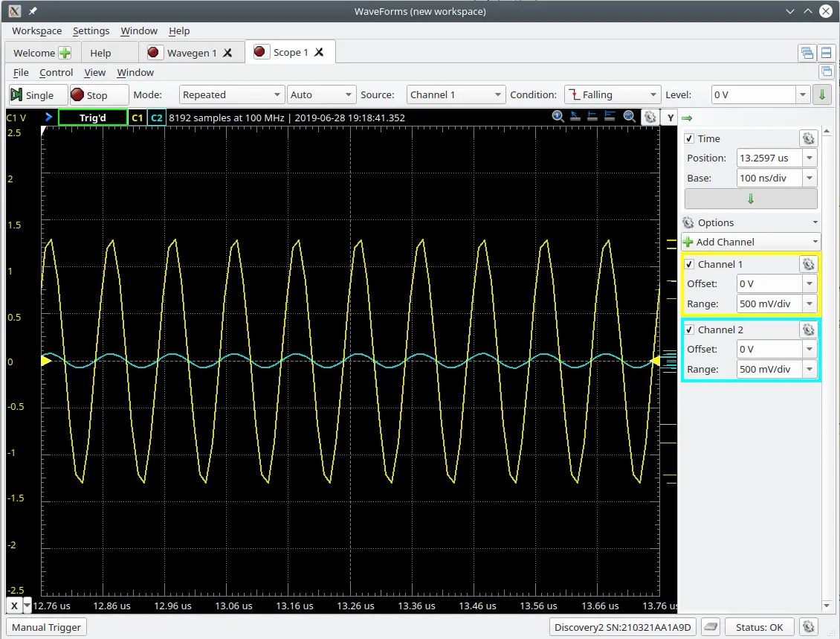Open the Channel 1 gear settings icon
Viewport: 840px width, 639px height.
click(x=808, y=263)
